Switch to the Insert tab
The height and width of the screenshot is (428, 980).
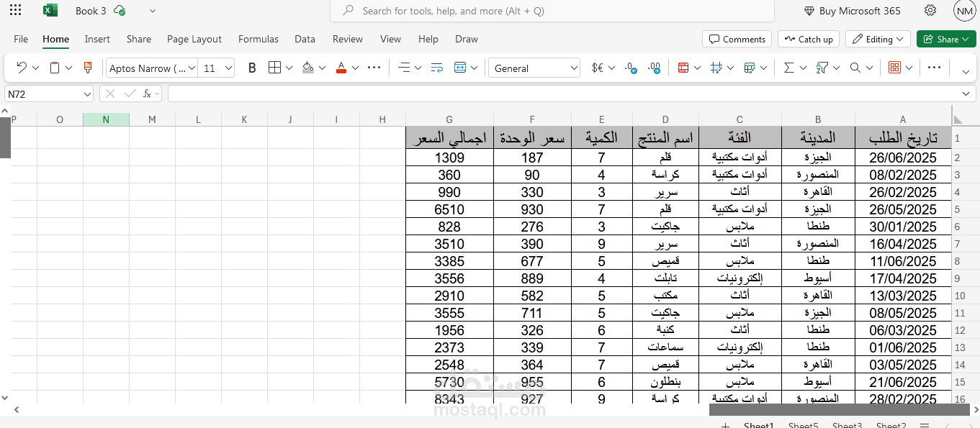pyautogui.click(x=97, y=39)
